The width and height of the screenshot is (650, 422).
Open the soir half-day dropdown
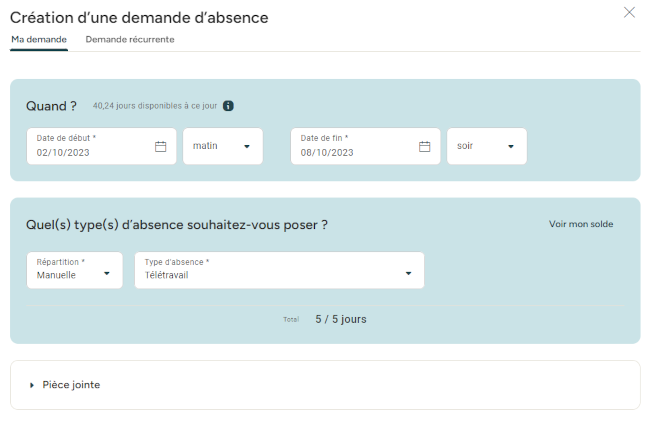click(487, 146)
